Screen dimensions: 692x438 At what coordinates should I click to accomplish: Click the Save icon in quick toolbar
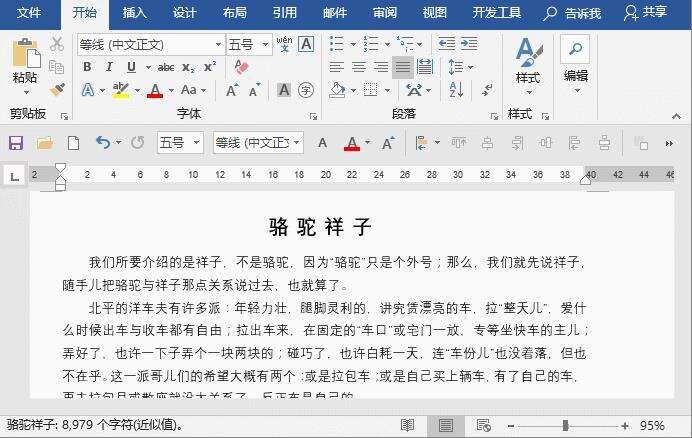16,143
